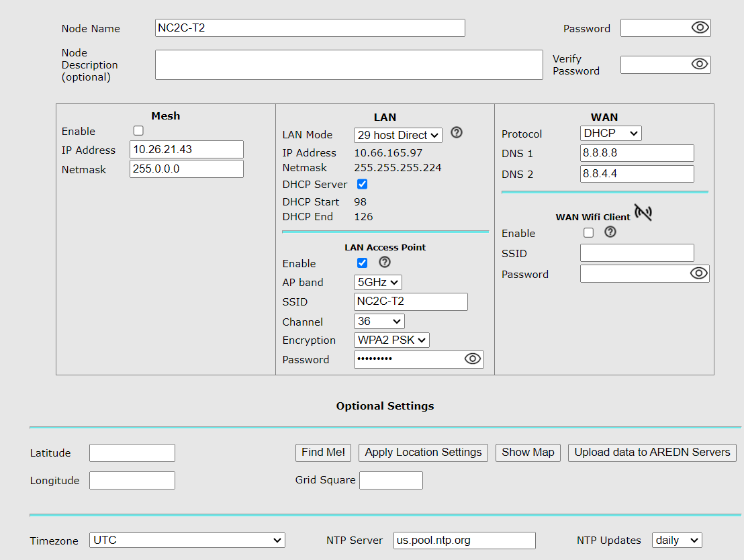This screenshot has width=744, height=560.
Task: Click inside the Latitude input field
Action: 132,453
